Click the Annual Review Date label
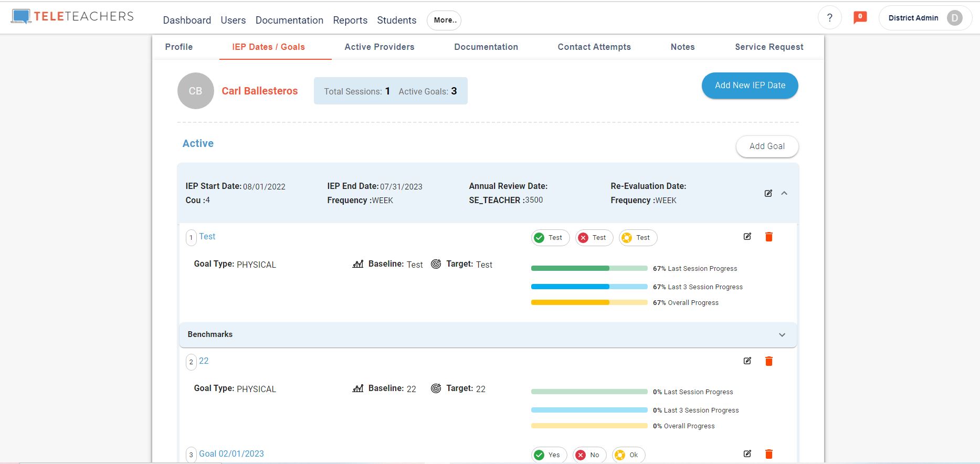The width and height of the screenshot is (980, 464). pos(508,186)
